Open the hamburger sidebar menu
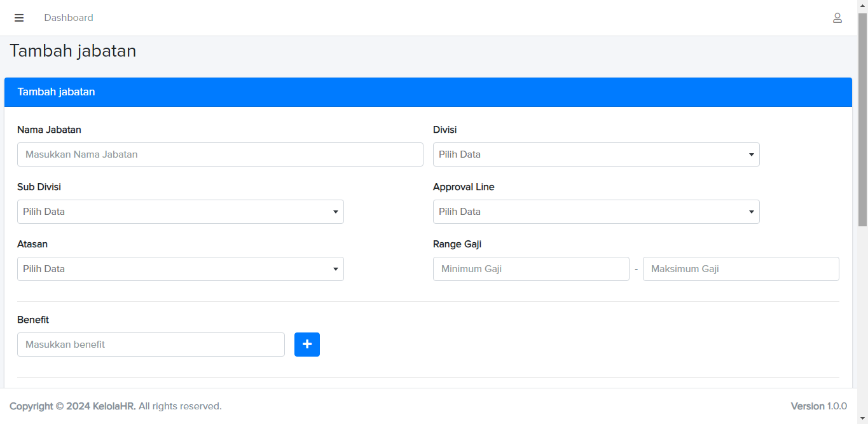The width and height of the screenshot is (868, 424). (x=19, y=18)
